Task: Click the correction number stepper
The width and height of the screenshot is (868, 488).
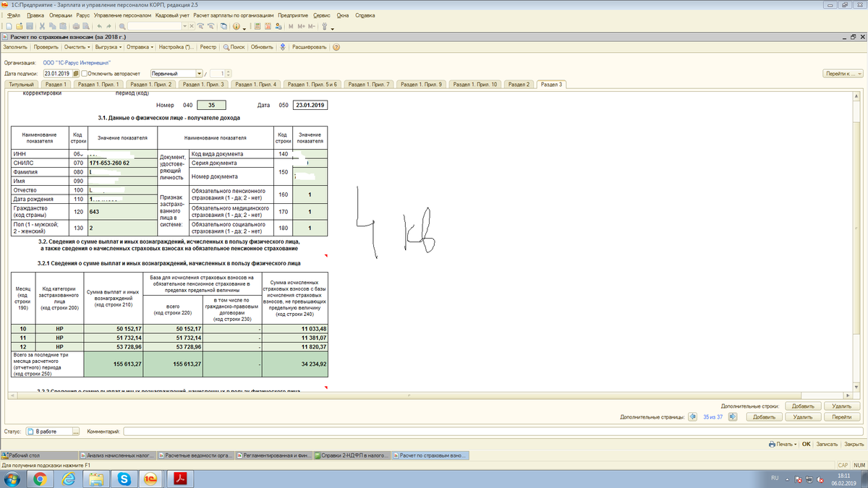Action: click(229, 73)
